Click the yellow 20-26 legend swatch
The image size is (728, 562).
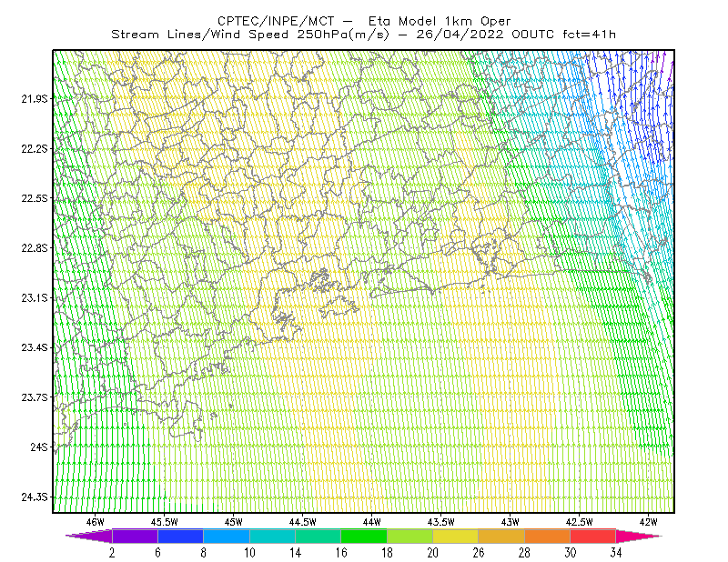(456, 536)
